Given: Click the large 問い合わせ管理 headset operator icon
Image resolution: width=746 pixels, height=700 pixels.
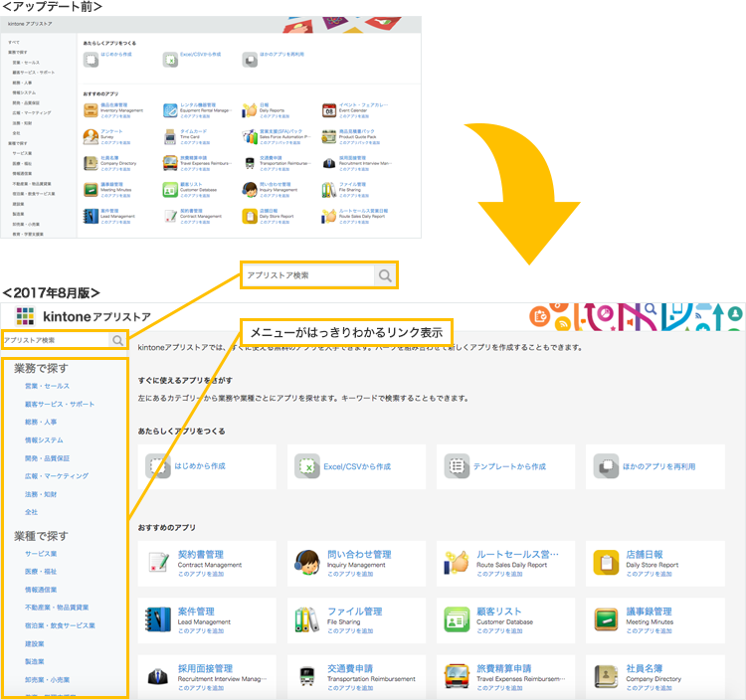Looking at the screenshot, I should (x=307, y=562).
